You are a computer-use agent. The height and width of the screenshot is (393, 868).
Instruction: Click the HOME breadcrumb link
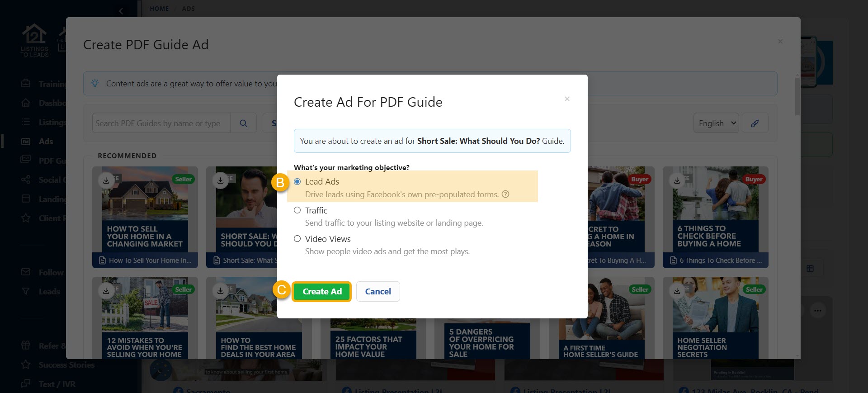point(159,9)
